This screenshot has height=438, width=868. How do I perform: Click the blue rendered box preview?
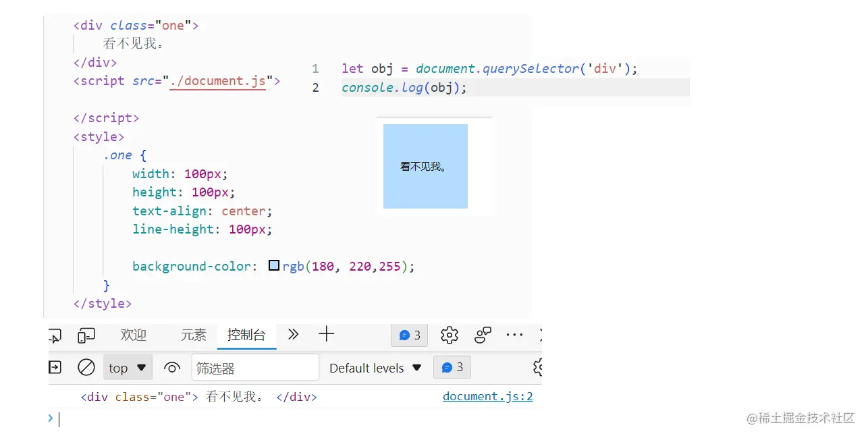point(425,166)
